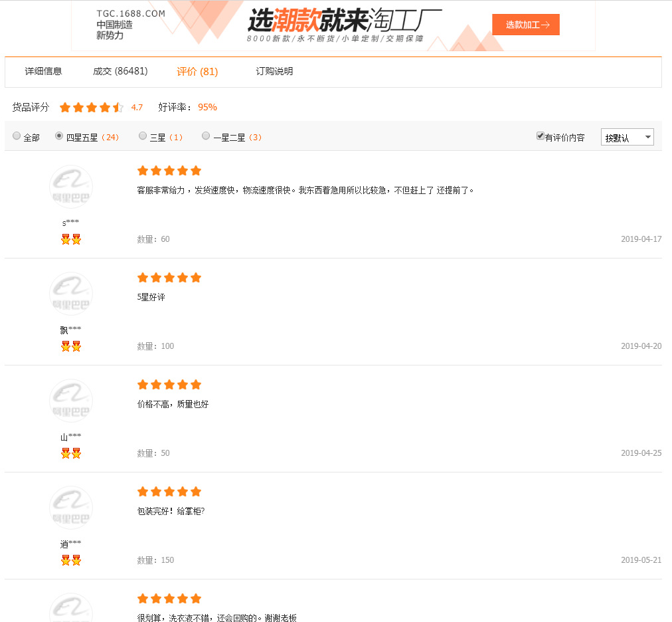
Task: Click reviewer name s***
Action: point(70,223)
